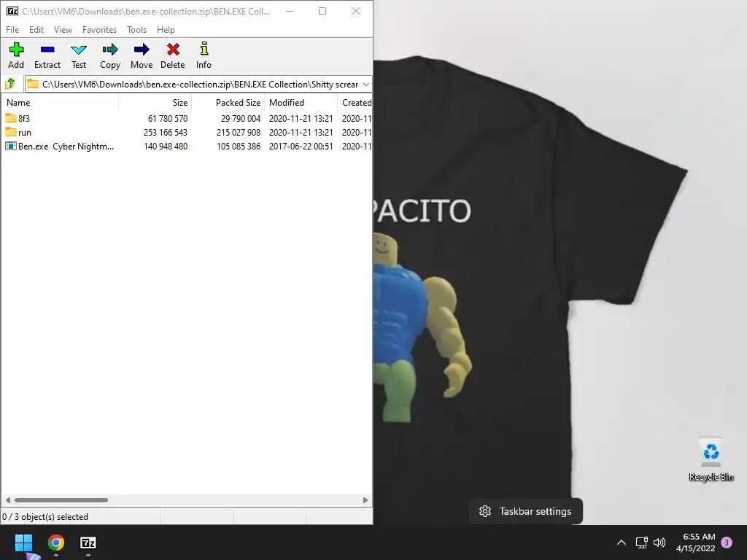Sort by the Created column header
The width and height of the screenshot is (747, 560).
[355, 102]
